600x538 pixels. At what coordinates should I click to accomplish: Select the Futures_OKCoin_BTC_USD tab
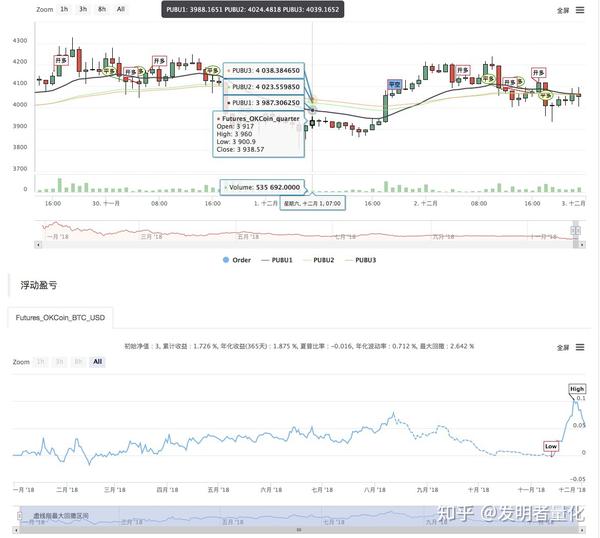(x=60, y=318)
